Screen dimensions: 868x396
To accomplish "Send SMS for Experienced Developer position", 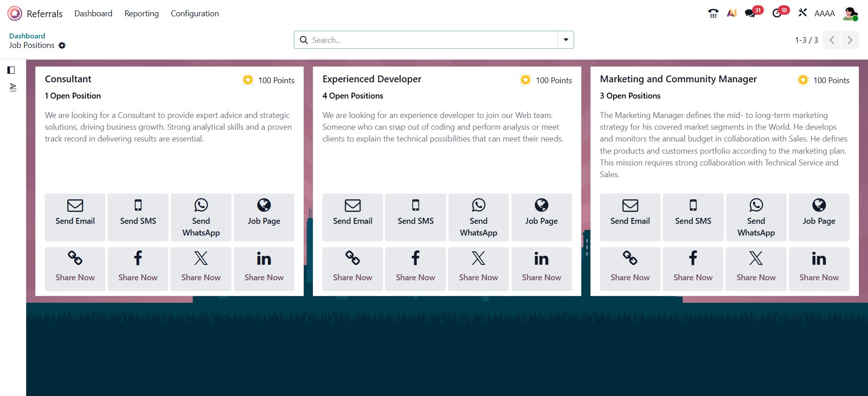I will click(x=415, y=217).
